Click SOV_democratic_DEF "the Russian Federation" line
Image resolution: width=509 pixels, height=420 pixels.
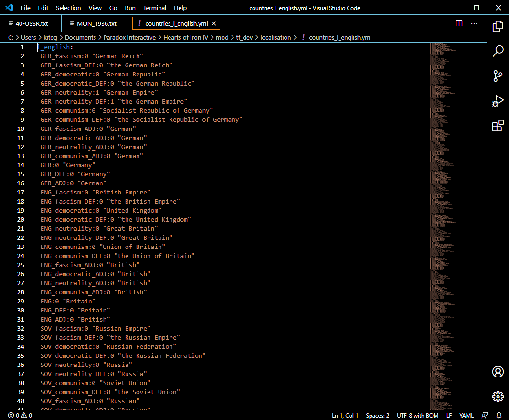click(x=123, y=355)
